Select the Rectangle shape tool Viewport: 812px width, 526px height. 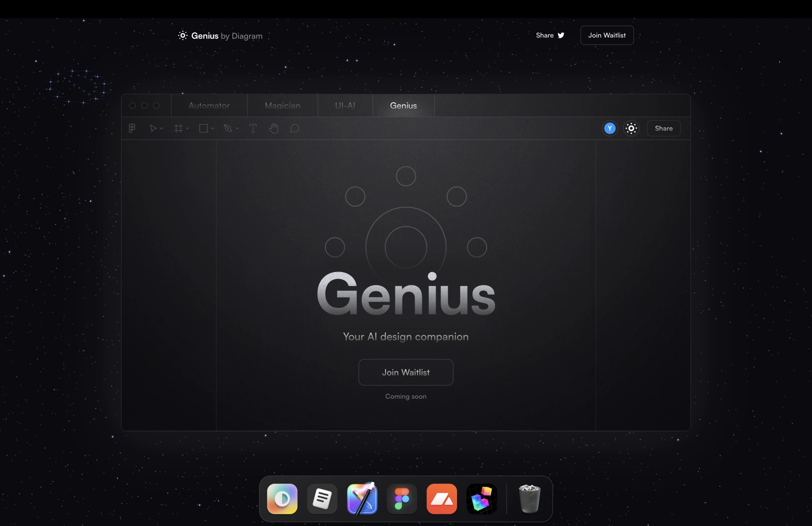click(x=203, y=128)
